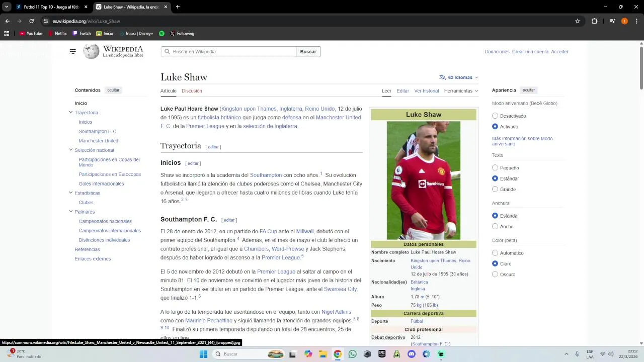Screen dimensions: 644x362
Task: Choose Grande text size
Action: coord(495,190)
